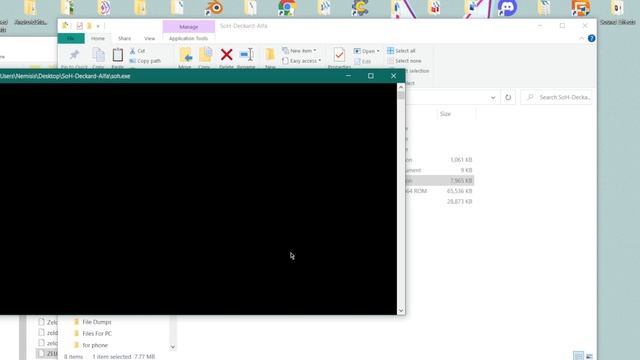Click Select none in the ribbon

(x=404, y=61)
